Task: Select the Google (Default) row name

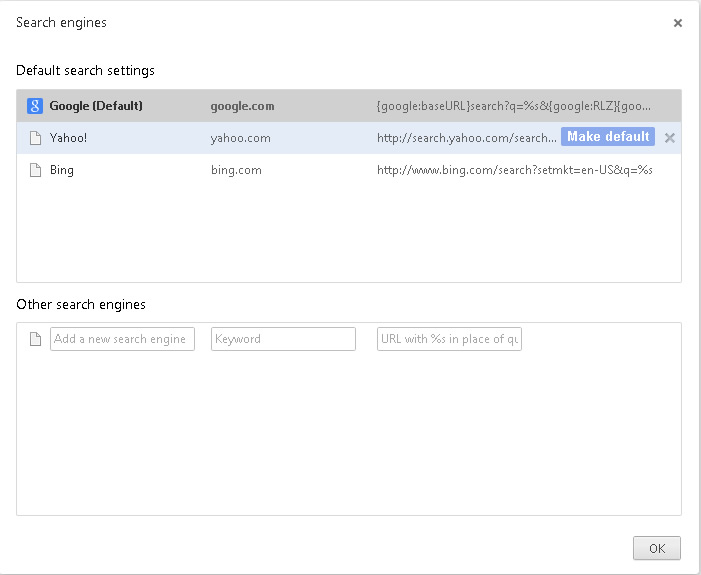Action: [96, 106]
